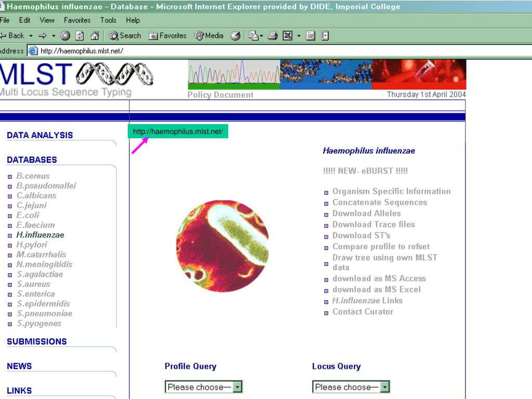Click the Edit page toolbar icon
Screen dimensions: 532x399
coord(288,36)
